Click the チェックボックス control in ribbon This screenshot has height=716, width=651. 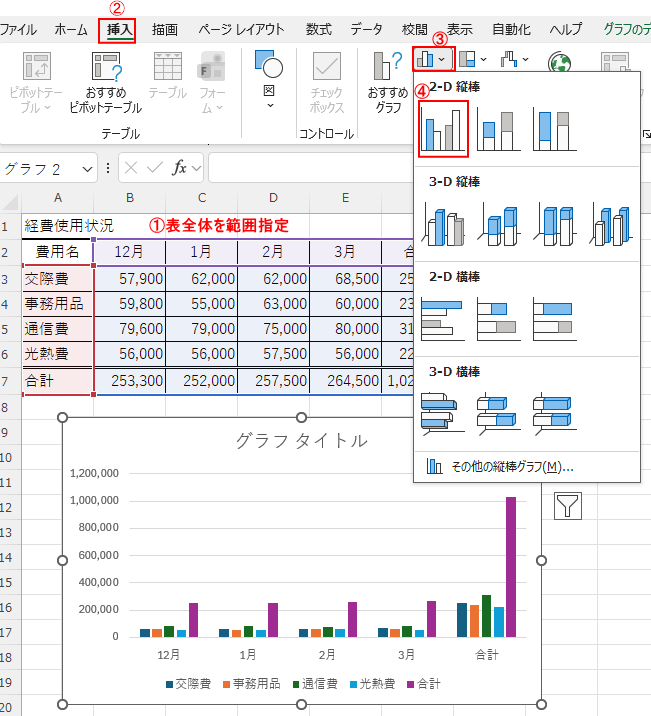(x=326, y=82)
